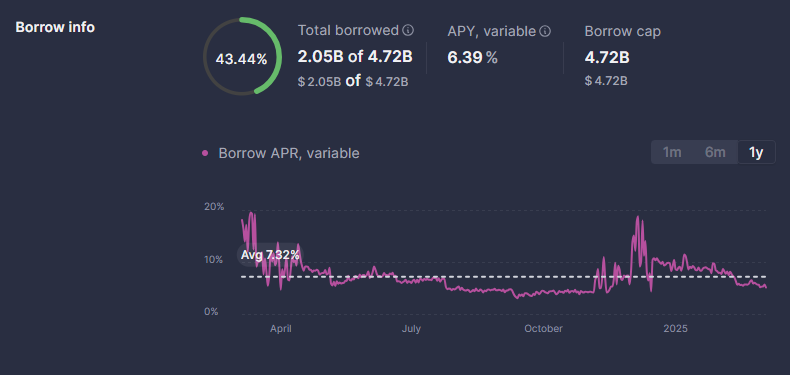This screenshot has height=375, width=790.
Task: Click the info icon beside Total borrowed
Action: point(408,31)
